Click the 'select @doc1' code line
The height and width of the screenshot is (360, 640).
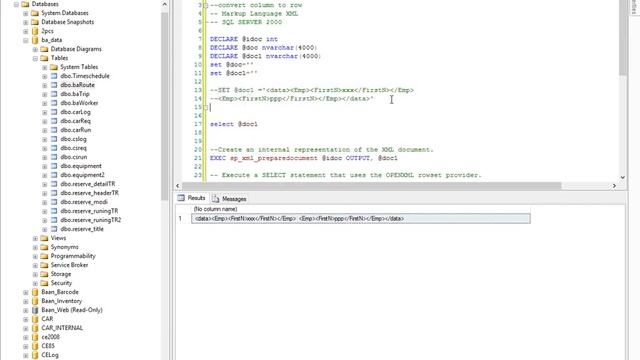tap(234, 124)
